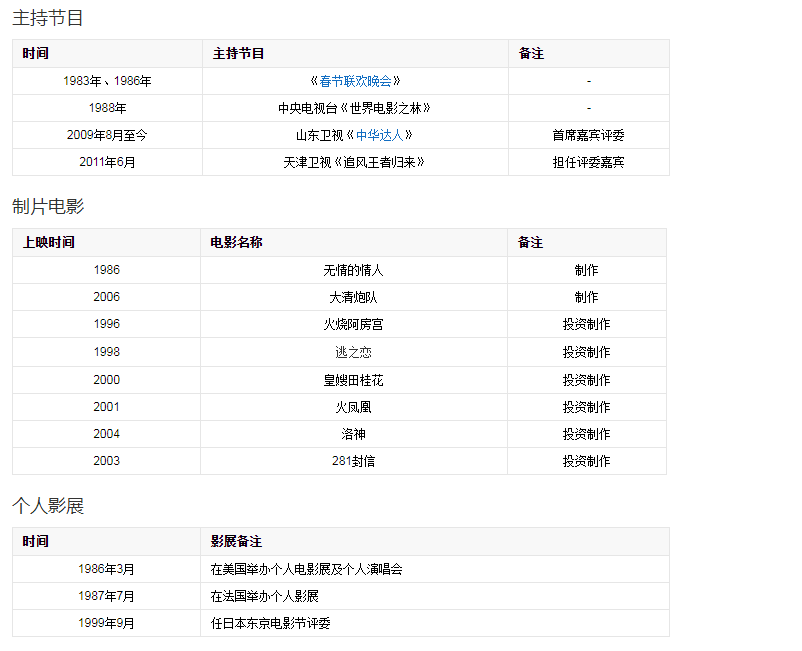Screen dimensions: 802x651
Task: Select the 2009年8月至今 date cell
Action: [x=107, y=135]
